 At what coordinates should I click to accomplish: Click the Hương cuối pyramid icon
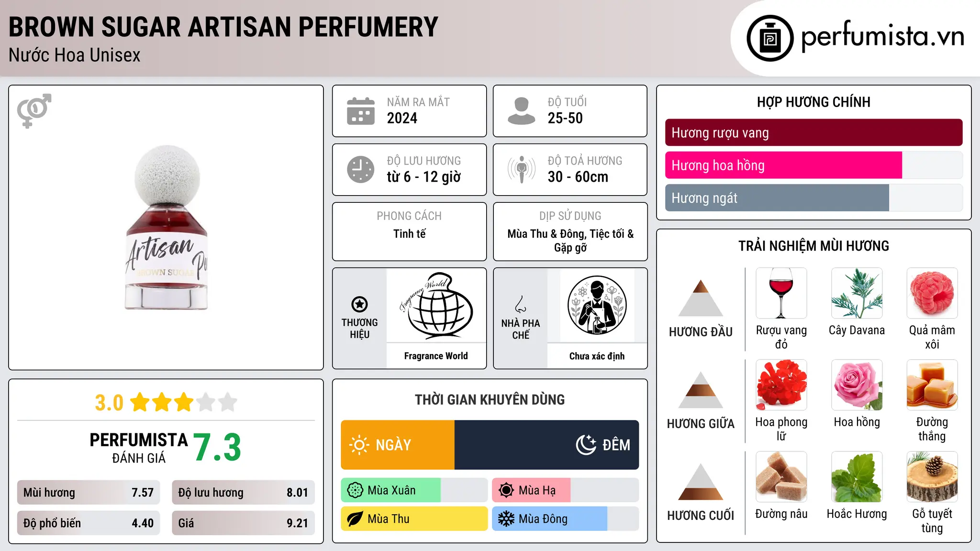pyautogui.click(x=701, y=482)
